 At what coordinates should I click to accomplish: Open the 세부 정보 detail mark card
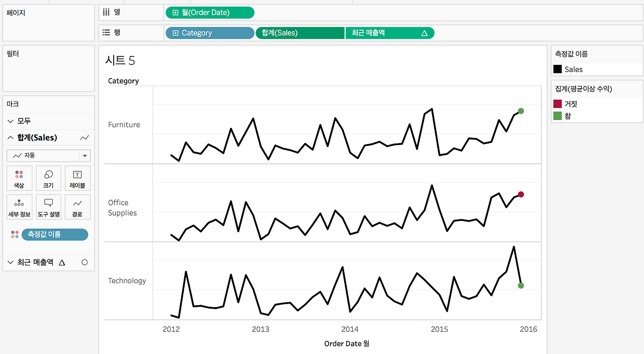pyautogui.click(x=19, y=207)
